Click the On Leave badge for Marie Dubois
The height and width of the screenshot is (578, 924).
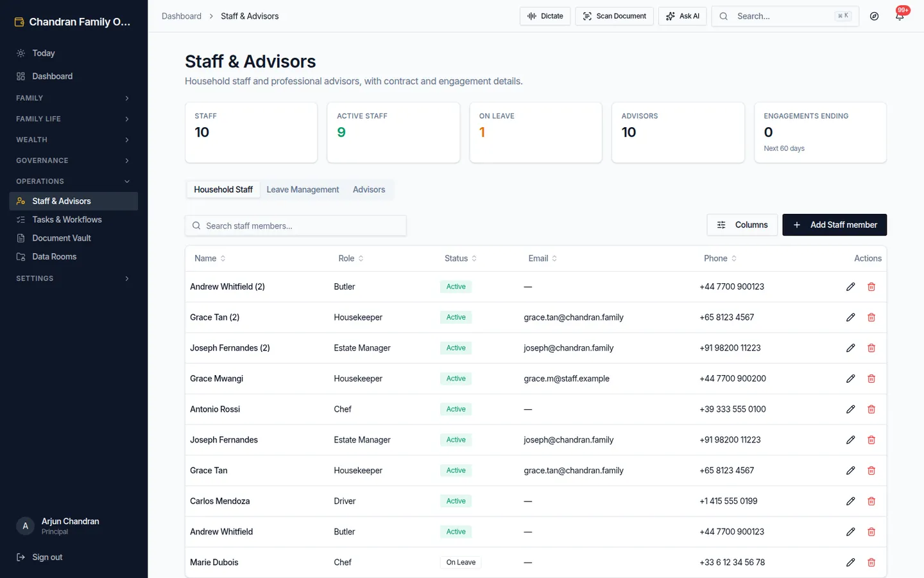(461, 563)
